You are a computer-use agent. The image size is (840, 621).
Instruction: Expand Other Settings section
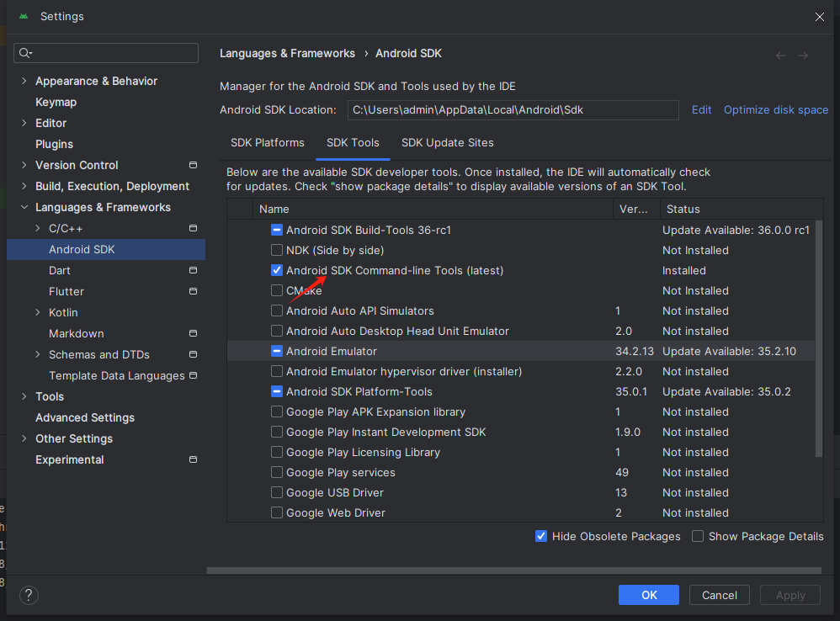pyautogui.click(x=24, y=438)
